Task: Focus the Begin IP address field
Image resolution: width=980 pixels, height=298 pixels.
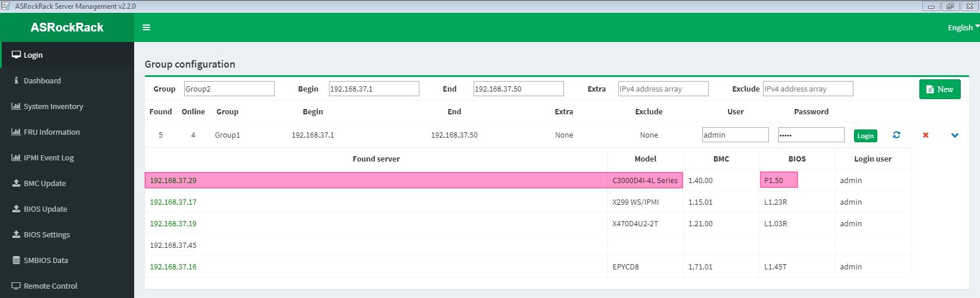Action: click(374, 89)
